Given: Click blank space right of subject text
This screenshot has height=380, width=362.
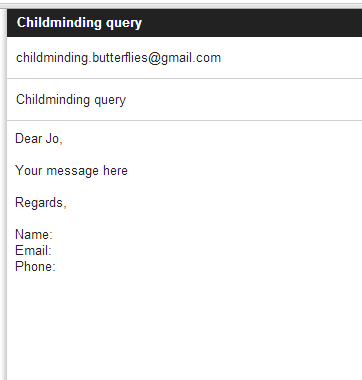Looking at the screenshot, I should point(243,100).
